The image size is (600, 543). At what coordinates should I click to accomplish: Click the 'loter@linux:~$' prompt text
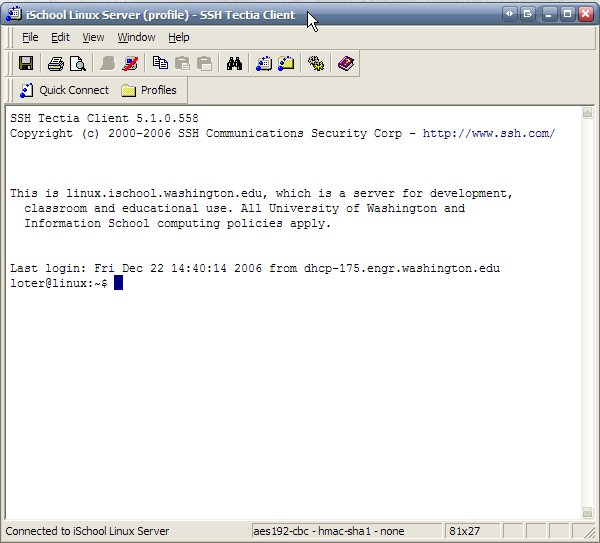tap(59, 283)
